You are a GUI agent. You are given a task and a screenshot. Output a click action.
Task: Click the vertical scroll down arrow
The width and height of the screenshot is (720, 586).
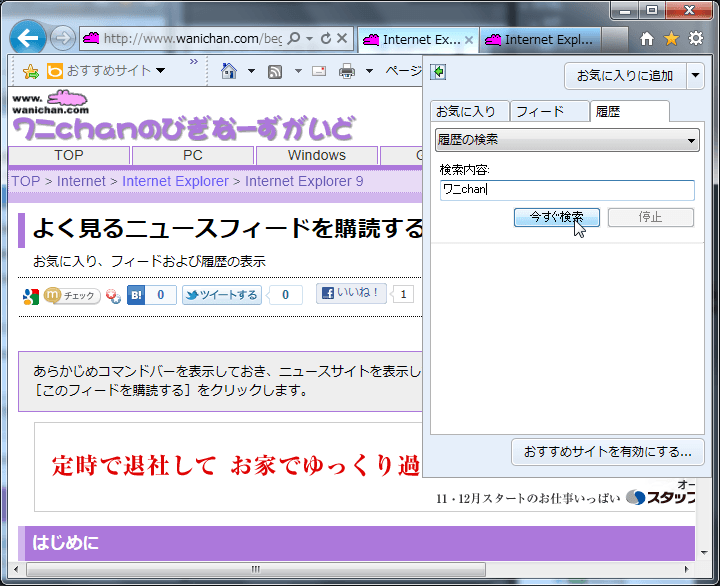point(704,552)
